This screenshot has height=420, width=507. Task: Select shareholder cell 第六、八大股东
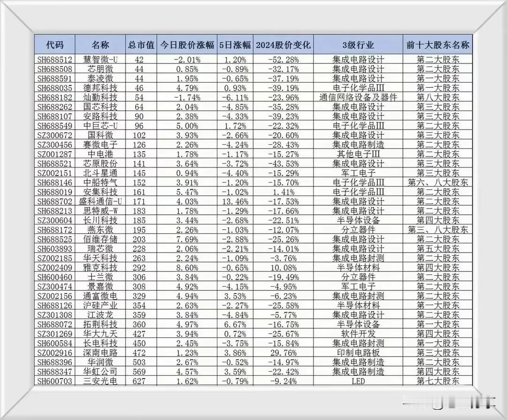click(x=438, y=182)
